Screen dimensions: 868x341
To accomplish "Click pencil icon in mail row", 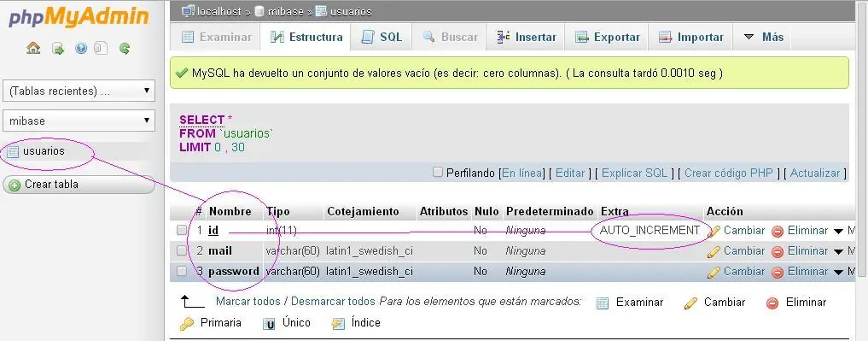I will (714, 251).
